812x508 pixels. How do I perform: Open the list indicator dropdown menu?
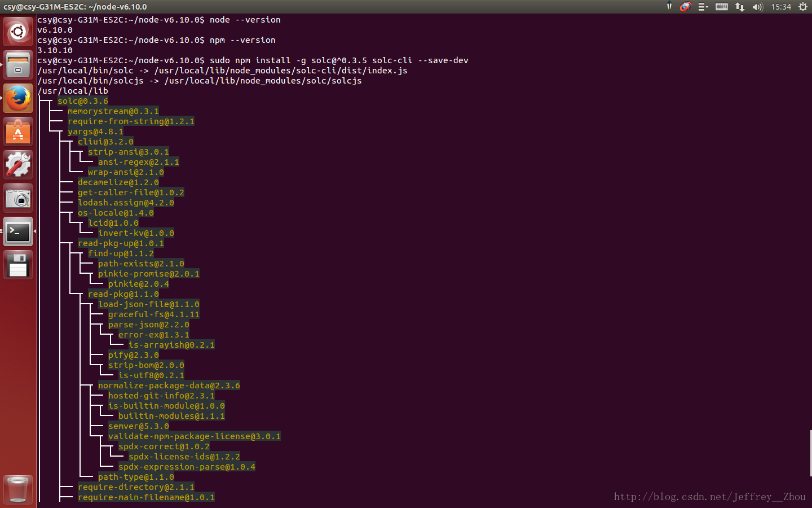tap(703, 7)
